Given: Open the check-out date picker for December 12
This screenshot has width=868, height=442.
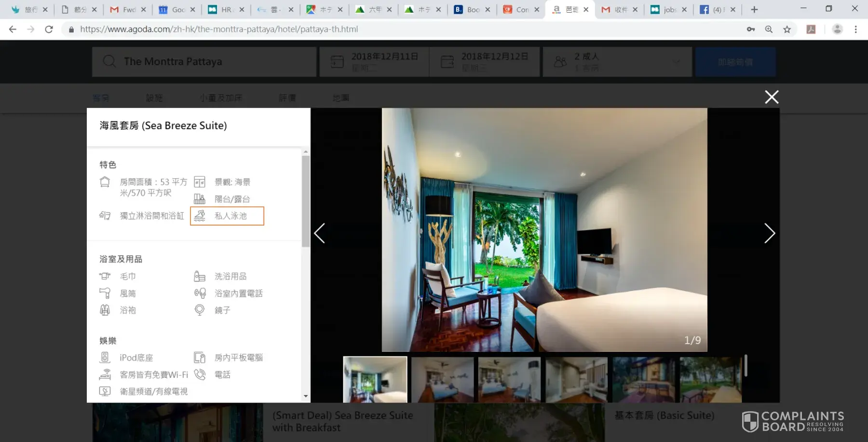Looking at the screenshot, I should click(x=484, y=62).
